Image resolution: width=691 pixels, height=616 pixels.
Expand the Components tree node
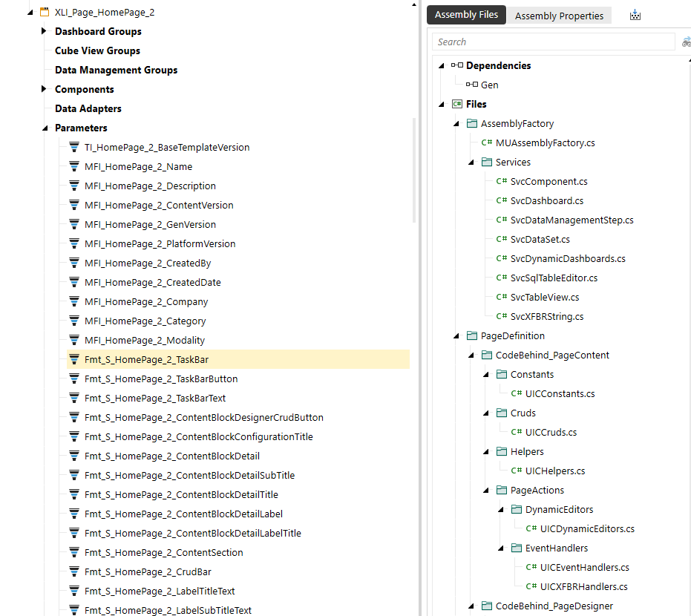pos(44,89)
